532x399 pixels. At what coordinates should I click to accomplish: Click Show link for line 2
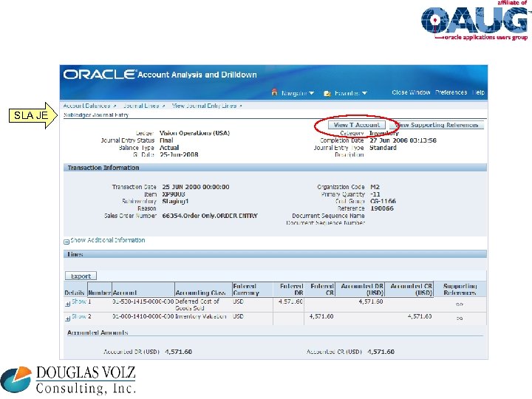[79, 316]
